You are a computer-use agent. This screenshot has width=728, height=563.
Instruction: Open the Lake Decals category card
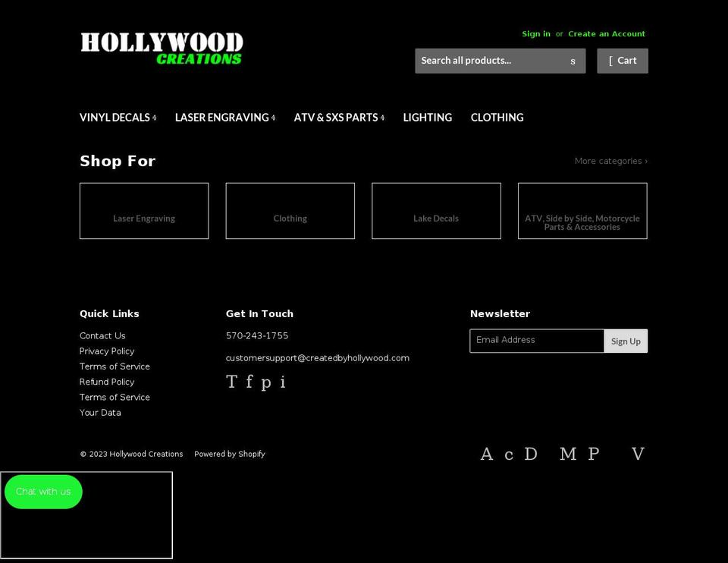(437, 211)
